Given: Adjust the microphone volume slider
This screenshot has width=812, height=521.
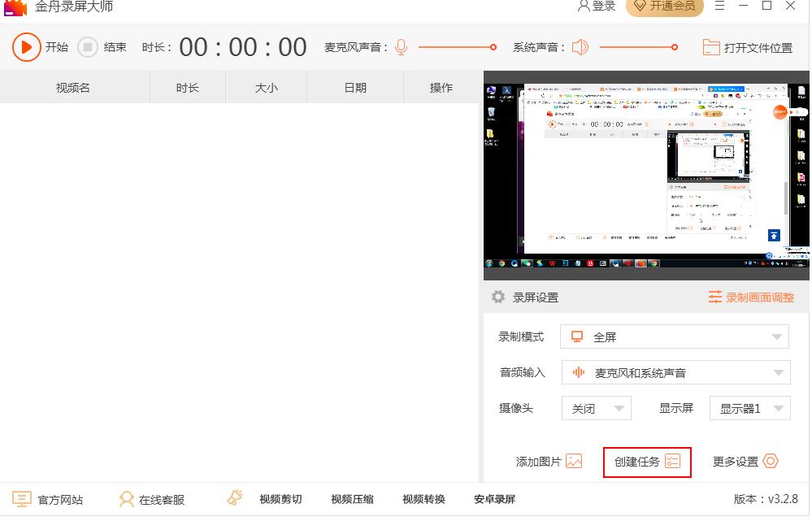Looking at the screenshot, I should tap(493, 47).
